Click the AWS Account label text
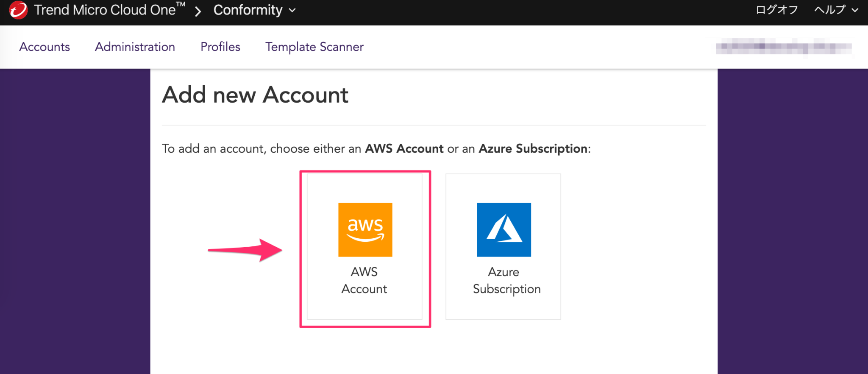868x374 pixels. (364, 280)
